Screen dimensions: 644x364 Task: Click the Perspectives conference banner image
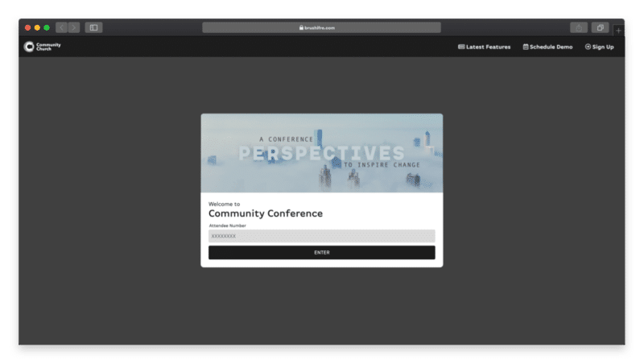(321, 153)
